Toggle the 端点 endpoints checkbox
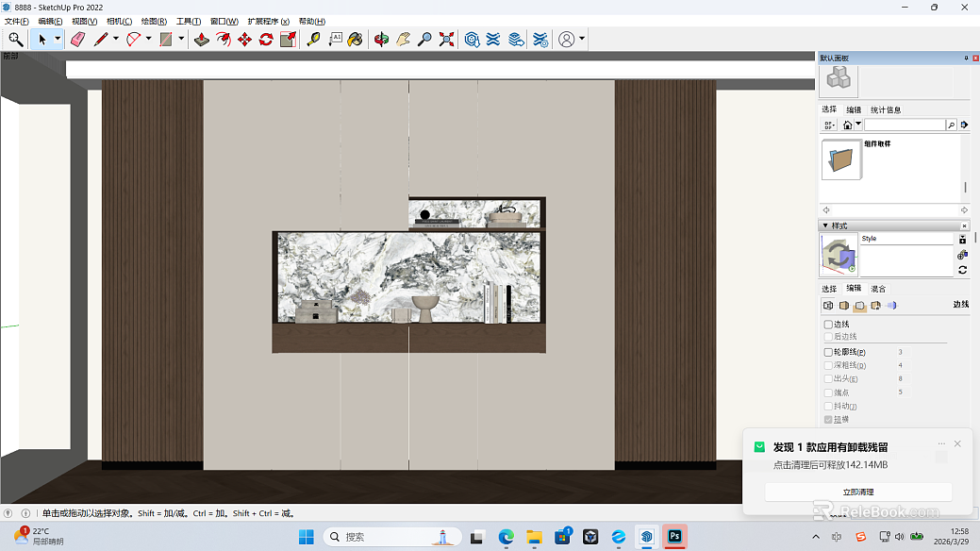The height and width of the screenshot is (551, 980). tap(828, 392)
